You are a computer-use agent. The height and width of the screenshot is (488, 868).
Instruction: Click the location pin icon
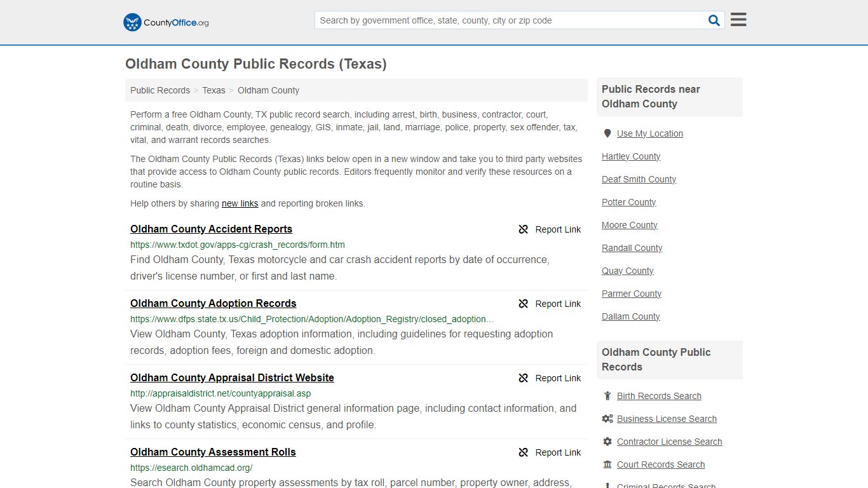point(607,133)
